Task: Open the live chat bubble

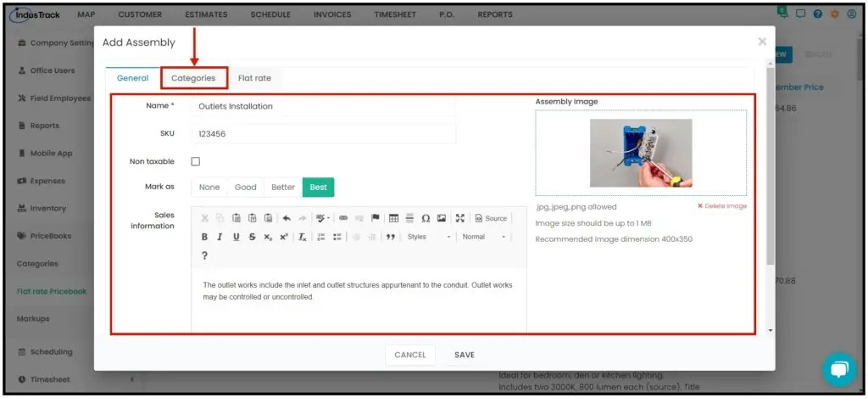Action: (839, 369)
